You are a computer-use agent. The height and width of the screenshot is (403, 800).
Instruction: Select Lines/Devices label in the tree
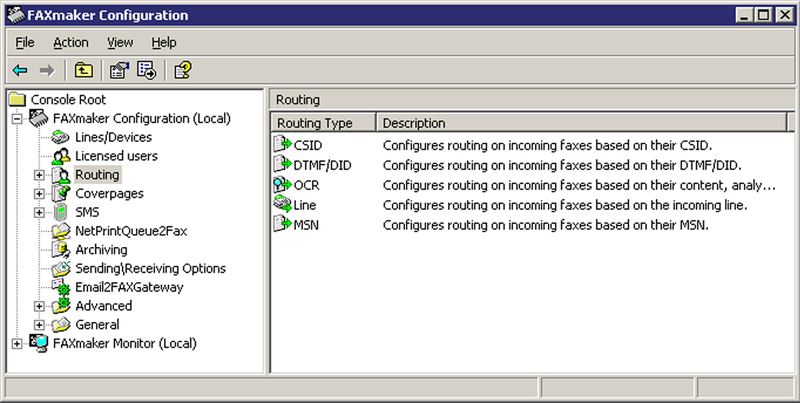click(113, 137)
